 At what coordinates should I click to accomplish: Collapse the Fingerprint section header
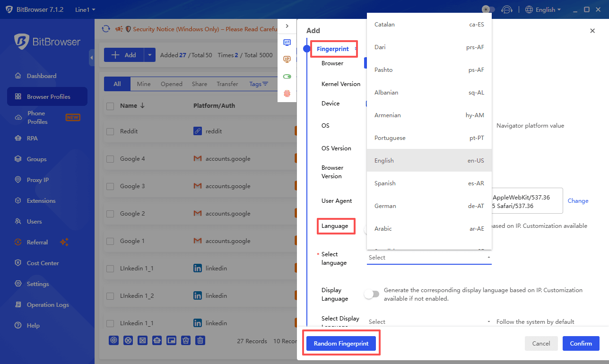click(333, 49)
